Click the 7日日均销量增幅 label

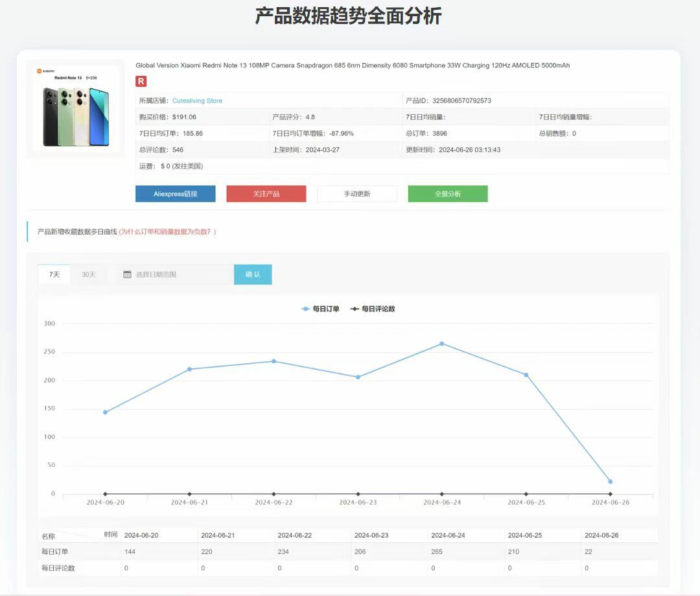click(x=565, y=117)
